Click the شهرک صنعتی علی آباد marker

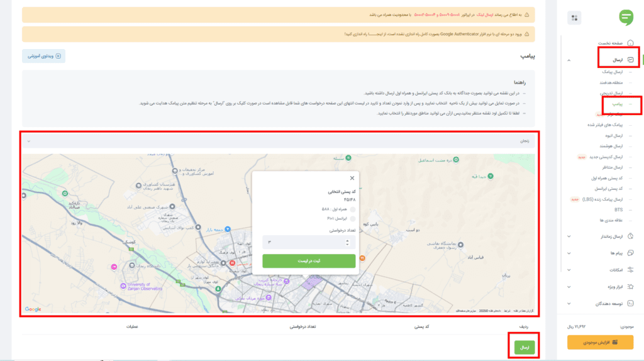172,206
